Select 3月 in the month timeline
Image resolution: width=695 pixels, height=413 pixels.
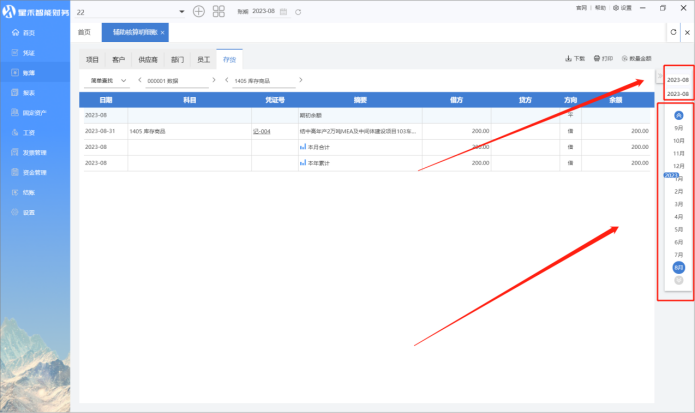[679, 204]
